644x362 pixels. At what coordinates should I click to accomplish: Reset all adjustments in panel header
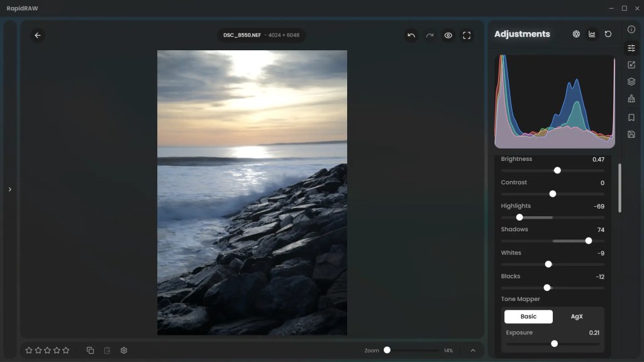[608, 35]
